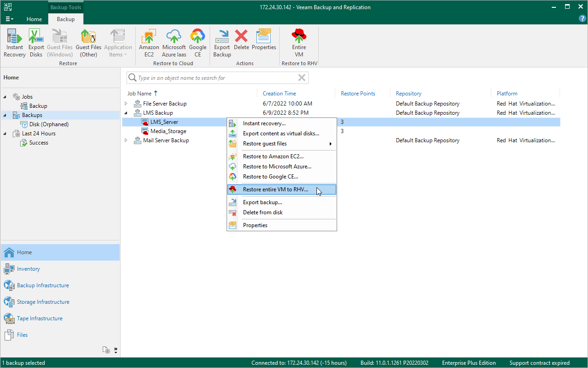This screenshot has width=588, height=368.
Task: Click the Export Backup ribbon icon
Action: click(x=222, y=43)
